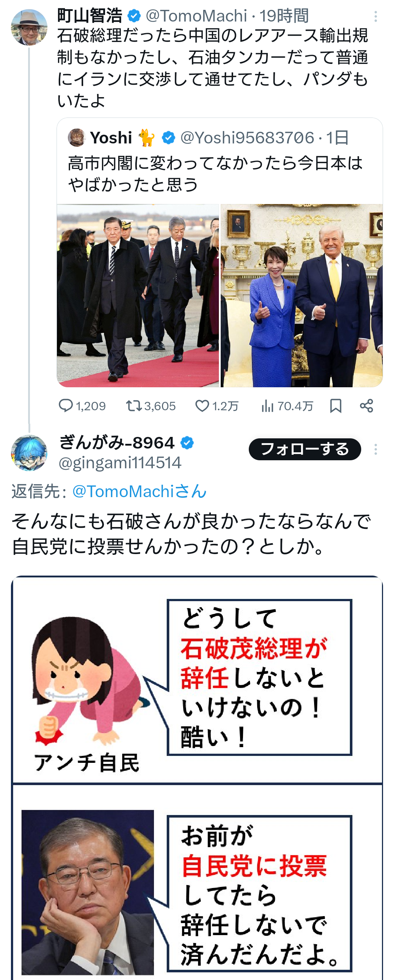Viewport: 394px width, 980px height.
Task: Open the thumbs-up Oval Office photo
Action: point(302,296)
